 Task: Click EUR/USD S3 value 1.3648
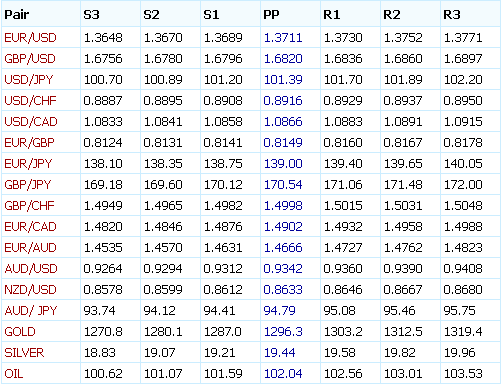103,38
